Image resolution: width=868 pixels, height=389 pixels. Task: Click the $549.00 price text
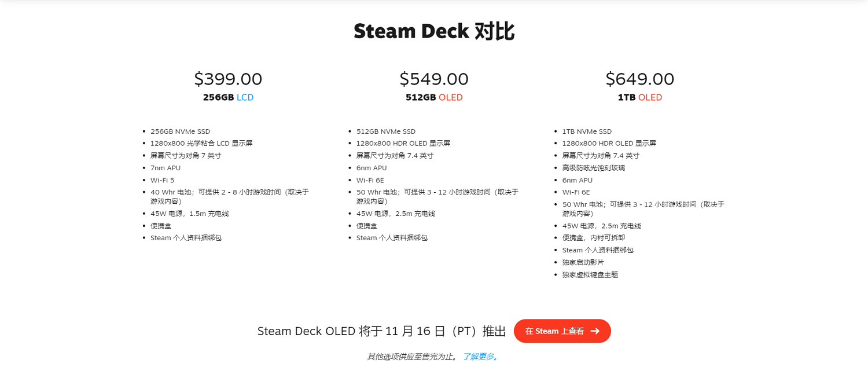[x=434, y=79]
